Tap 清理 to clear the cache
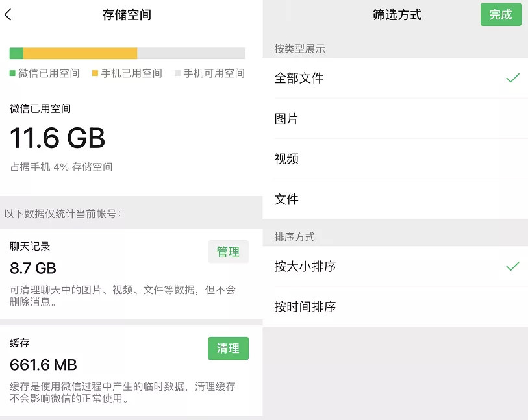The height and width of the screenshot is (420, 528). tap(229, 349)
